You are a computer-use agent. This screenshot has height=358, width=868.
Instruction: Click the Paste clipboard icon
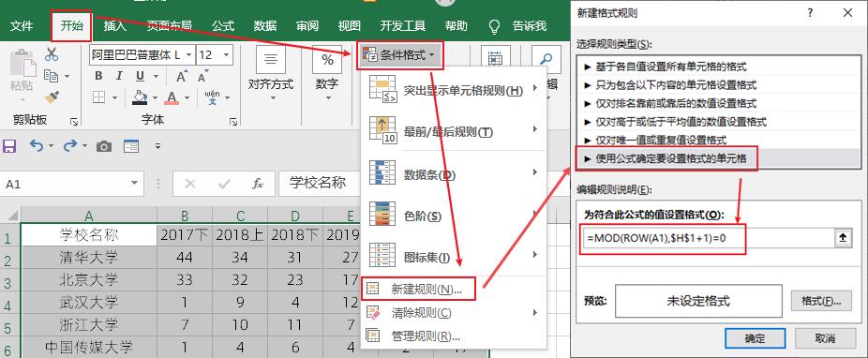22,62
